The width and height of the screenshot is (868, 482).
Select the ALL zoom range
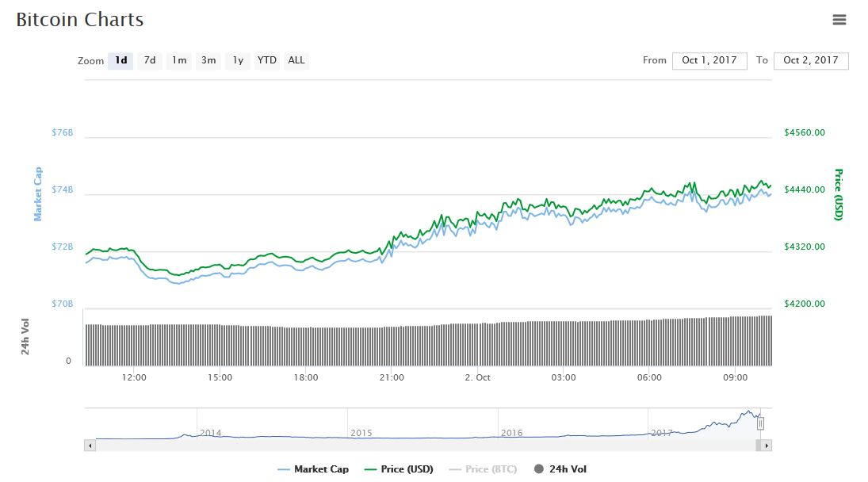coord(296,60)
